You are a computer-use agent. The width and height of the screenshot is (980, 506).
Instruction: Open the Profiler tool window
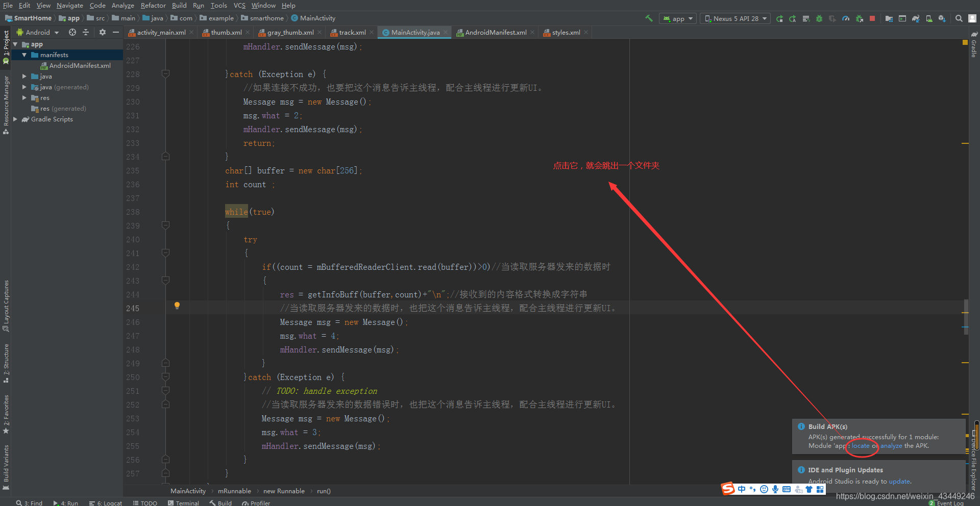coord(256,503)
